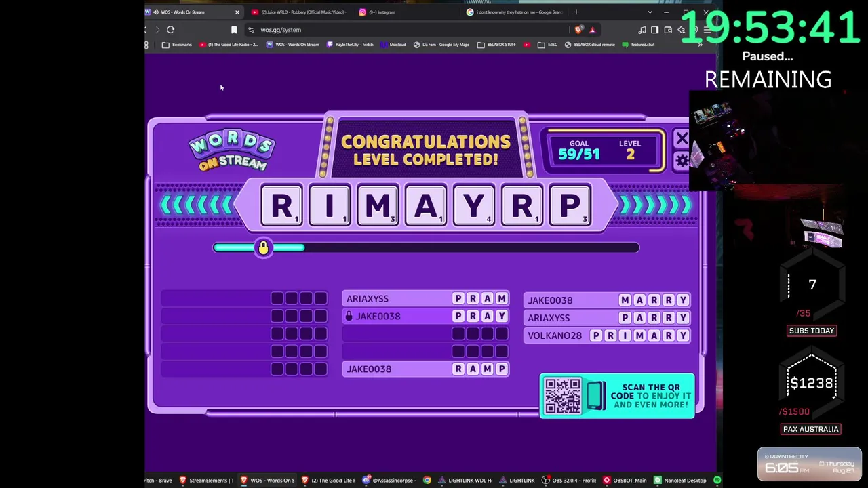The width and height of the screenshot is (868, 488).
Task: Click the Words On Stream logo
Action: coord(232,150)
